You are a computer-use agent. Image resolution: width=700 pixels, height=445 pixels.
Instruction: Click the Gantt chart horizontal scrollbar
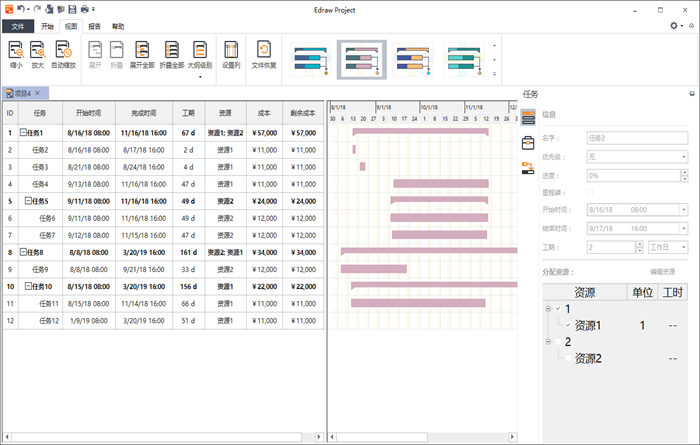coord(382,437)
